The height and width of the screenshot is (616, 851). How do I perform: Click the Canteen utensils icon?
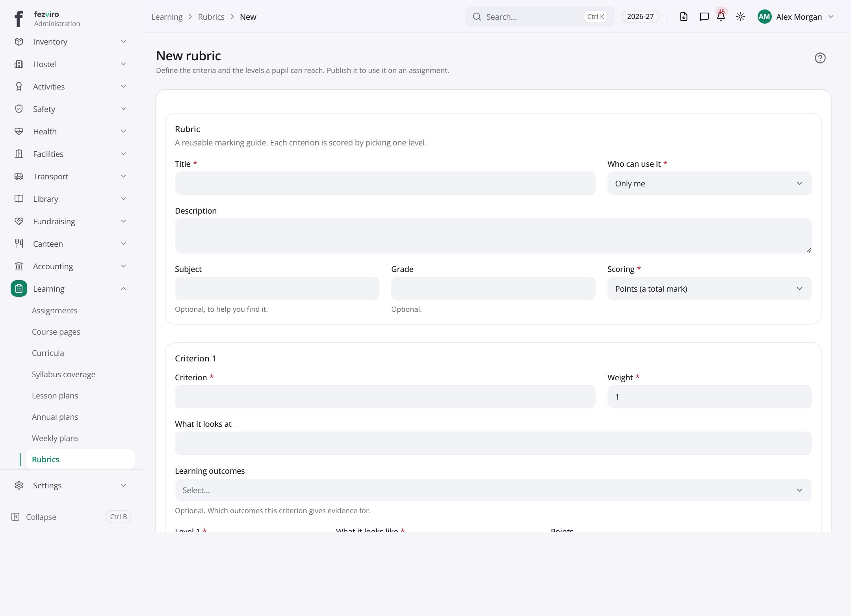(x=19, y=244)
